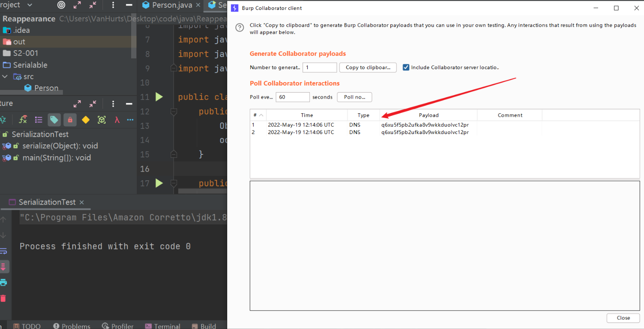This screenshot has height=329, width=644.
Task: Sort by Type column header
Action: pos(364,115)
